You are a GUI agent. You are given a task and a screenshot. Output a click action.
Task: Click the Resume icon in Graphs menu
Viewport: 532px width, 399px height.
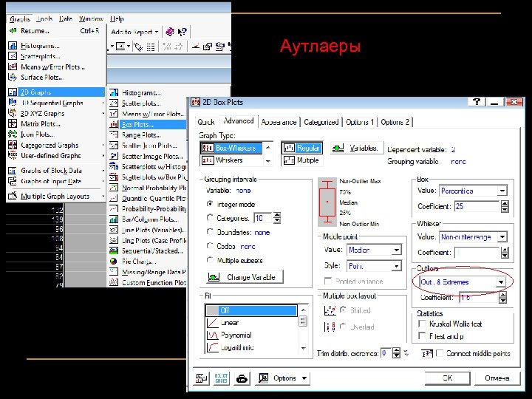13,31
